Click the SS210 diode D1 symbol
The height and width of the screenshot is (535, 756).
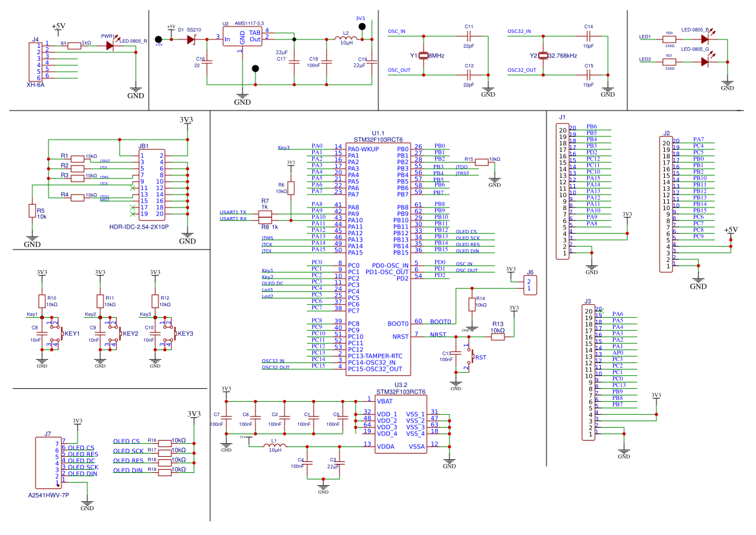click(191, 39)
